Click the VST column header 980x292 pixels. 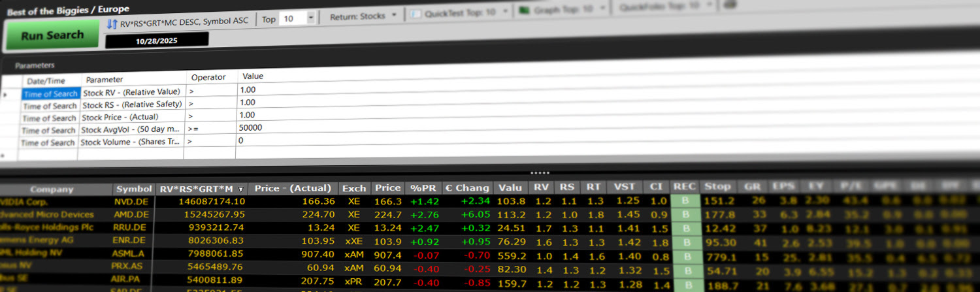pos(625,187)
